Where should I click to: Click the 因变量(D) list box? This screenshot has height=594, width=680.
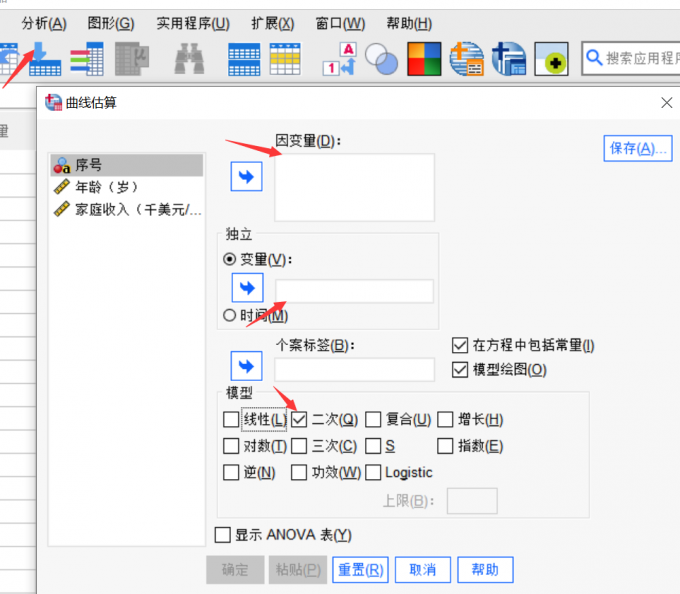coord(354,187)
